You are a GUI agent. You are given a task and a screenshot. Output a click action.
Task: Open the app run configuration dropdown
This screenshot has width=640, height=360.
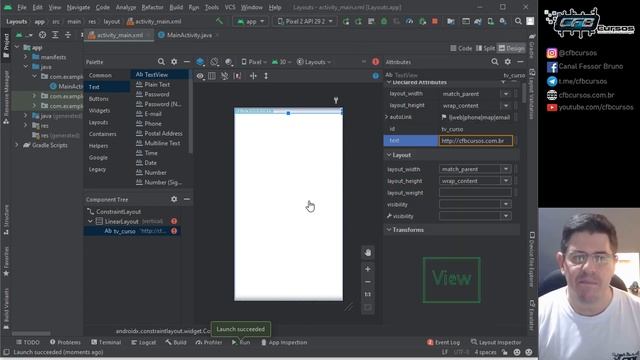pyautogui.click(x=251, y=21)
